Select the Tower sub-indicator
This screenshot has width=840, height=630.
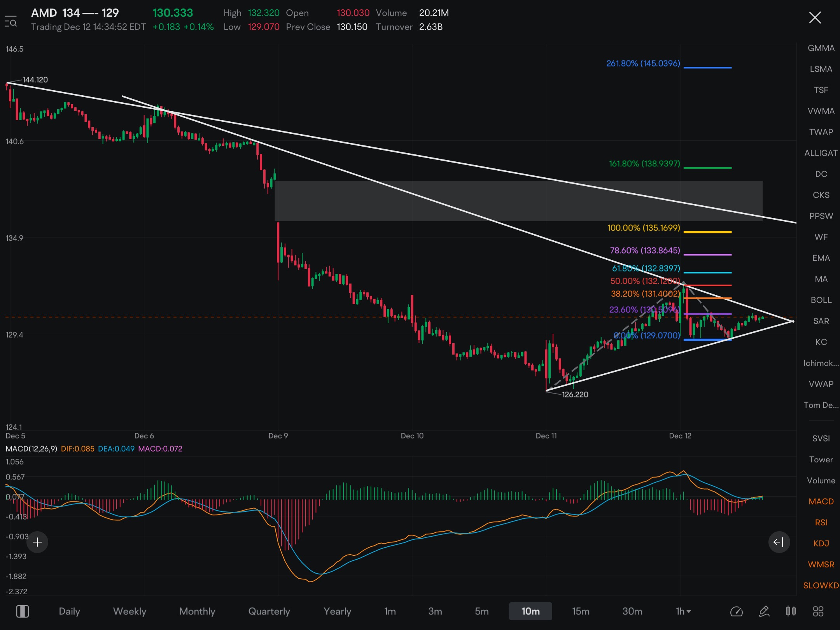point(821,460)
